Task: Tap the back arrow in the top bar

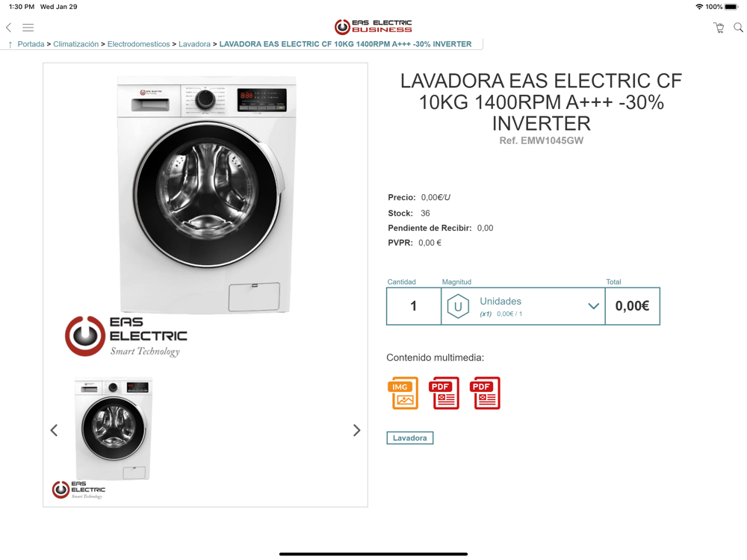Action: [8, 28]
